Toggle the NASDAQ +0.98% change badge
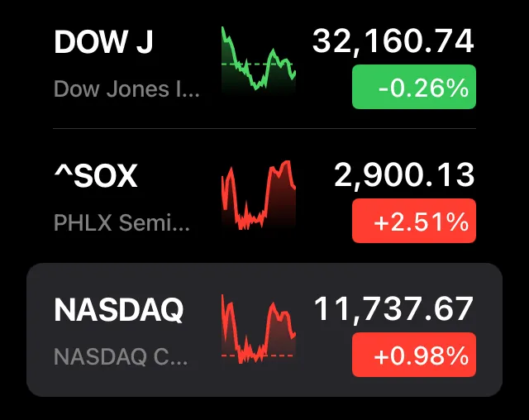529x420 pixels. (414, 355)
